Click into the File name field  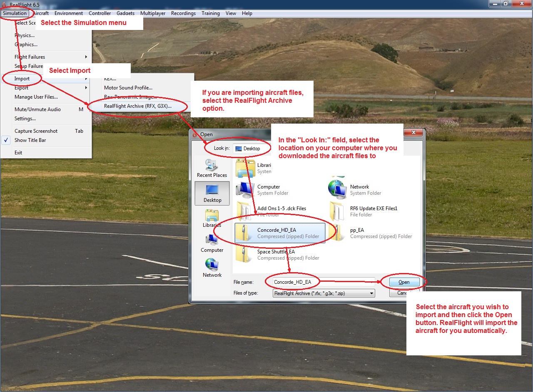[x=324, y=282]
